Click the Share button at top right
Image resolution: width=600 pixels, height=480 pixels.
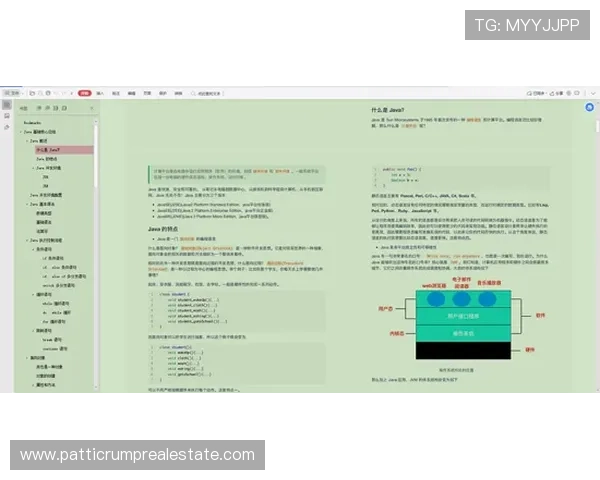pyautogui.click(x=556, y=93)
